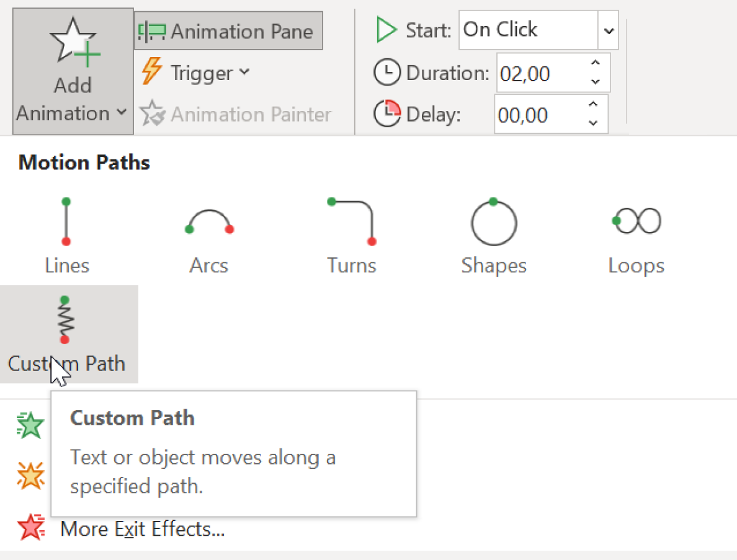Increase Duration with the up spinner
This screenshot has height=560, width=737.
pos(595,64)
